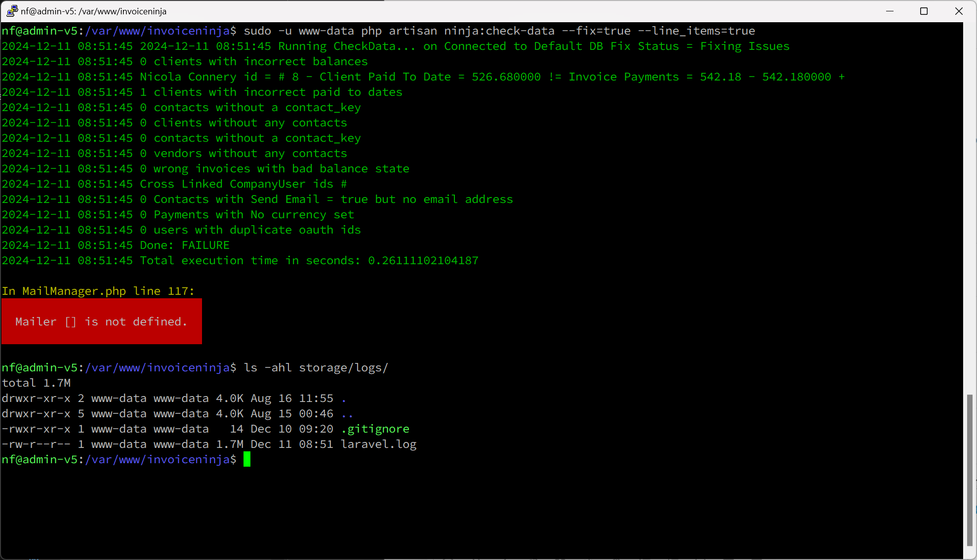Click the 'Nicola Connery id = # 8' line

click(x=423, y=77)
